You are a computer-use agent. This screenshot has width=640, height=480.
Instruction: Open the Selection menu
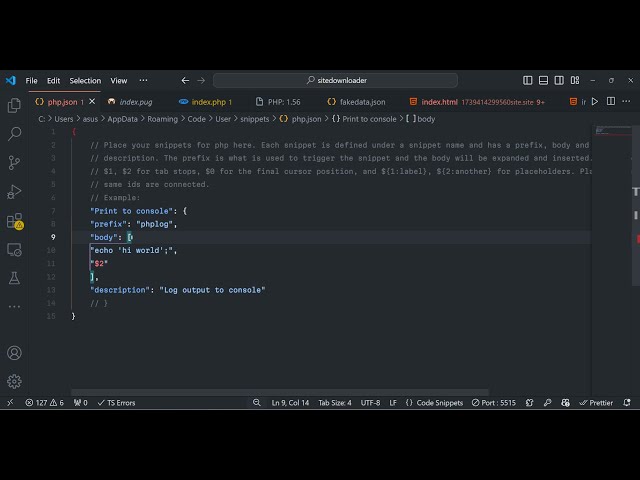click(85, 80)
